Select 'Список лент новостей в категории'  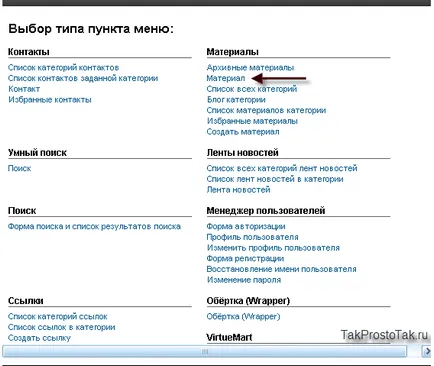pyautogui.click(x=275, y=179)
